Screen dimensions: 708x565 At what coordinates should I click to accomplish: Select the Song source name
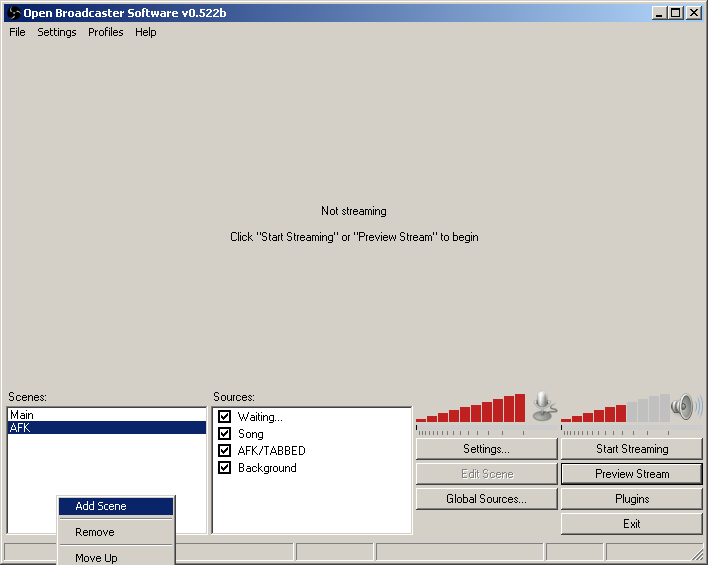(251, 434)
